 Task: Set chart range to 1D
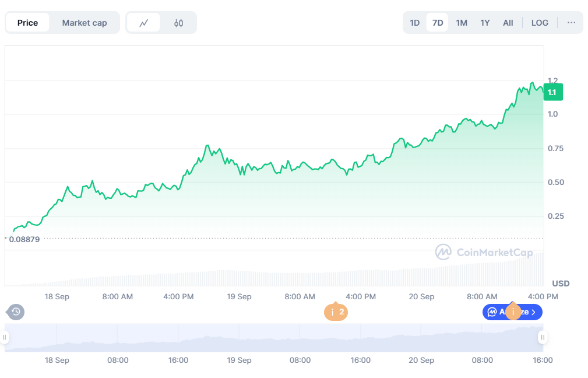pos(414,23)
